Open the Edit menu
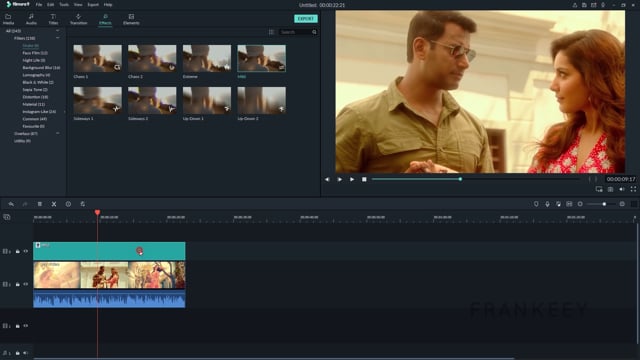Screen dimensions: 640x360 [51, 5]
